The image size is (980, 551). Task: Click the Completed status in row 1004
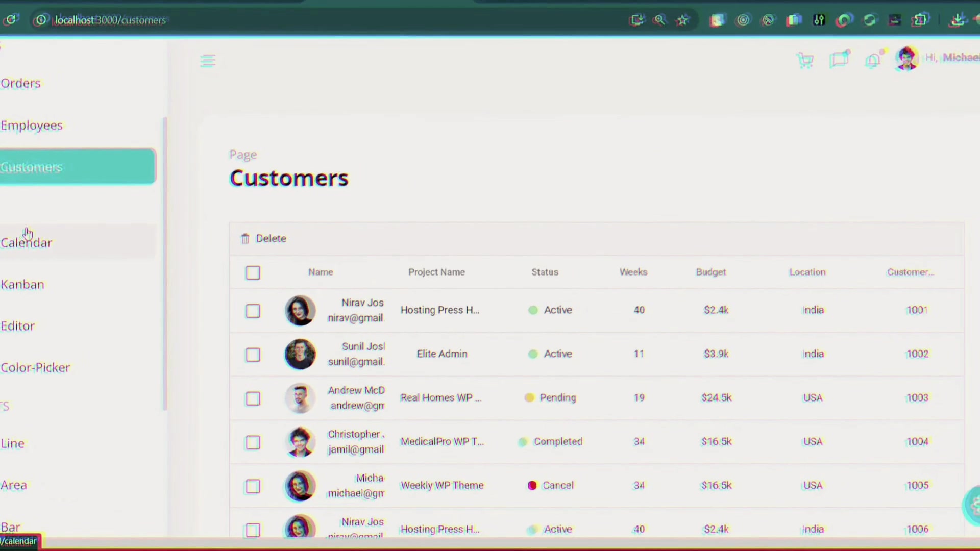click(550, 442)
